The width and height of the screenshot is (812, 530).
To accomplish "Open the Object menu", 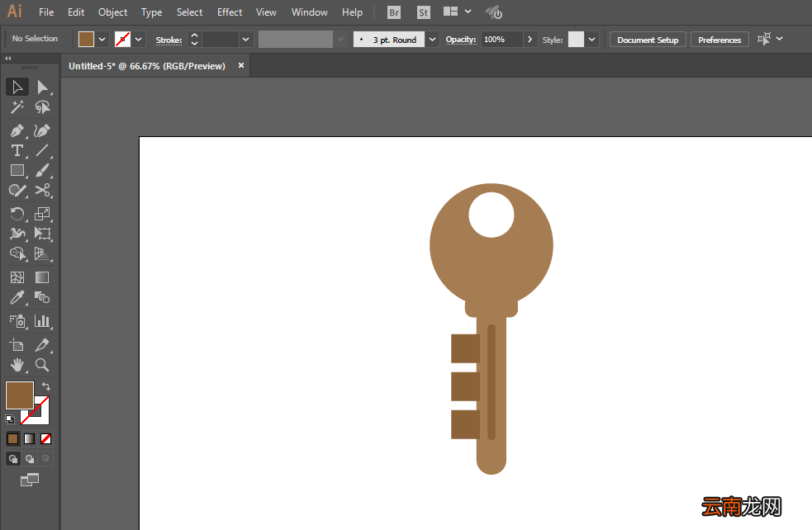I will [112, 12].
